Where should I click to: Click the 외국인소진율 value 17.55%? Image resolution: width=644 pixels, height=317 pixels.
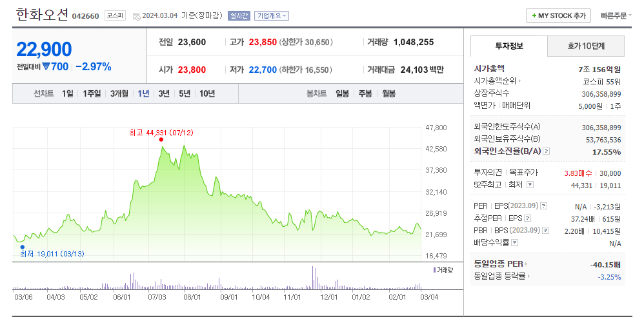(x=607, y=151)
